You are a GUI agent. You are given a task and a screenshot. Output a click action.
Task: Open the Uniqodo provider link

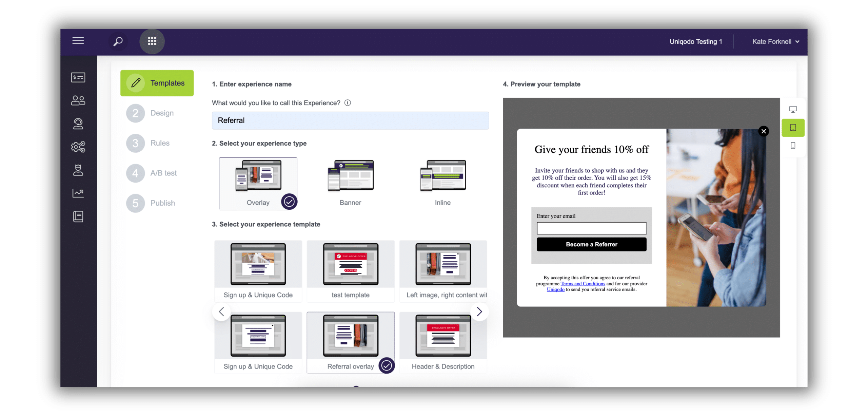555,289
